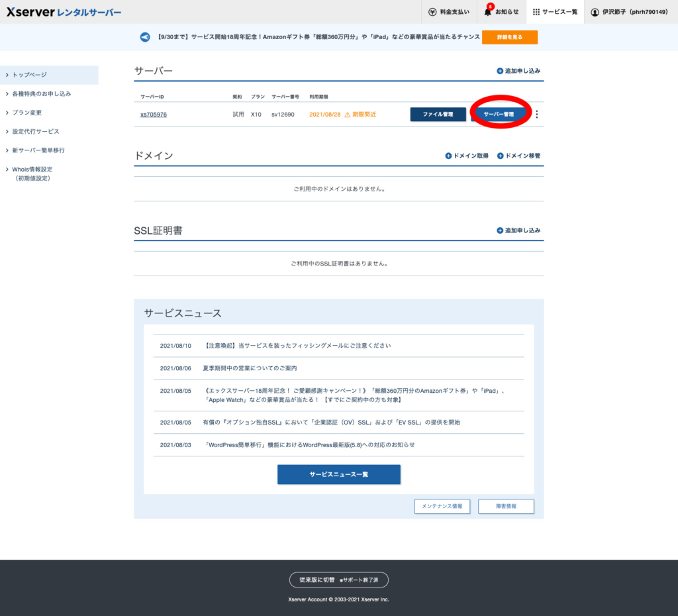Open the three-dot menu for server xs705976
The image size is (678, 616).
(x=536, y=114)
